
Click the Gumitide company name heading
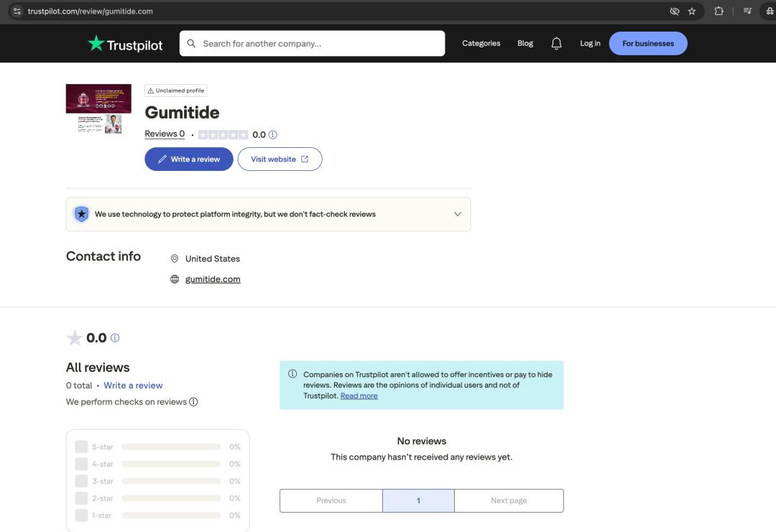pos(182,112)
